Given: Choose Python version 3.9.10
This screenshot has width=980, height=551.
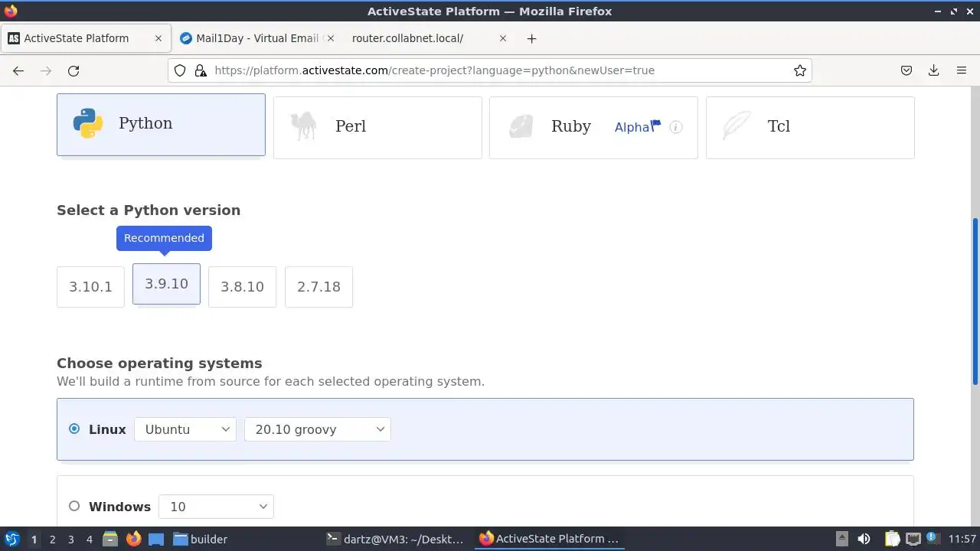Looking at the screenshot, I should point(166,284).
